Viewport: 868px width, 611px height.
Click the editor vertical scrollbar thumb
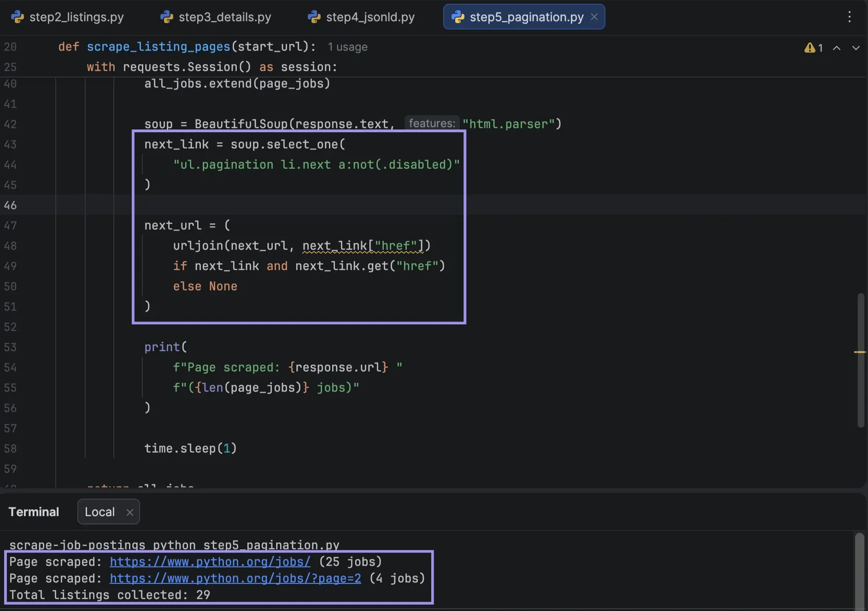pyautogui.click(x=861, y=360)
